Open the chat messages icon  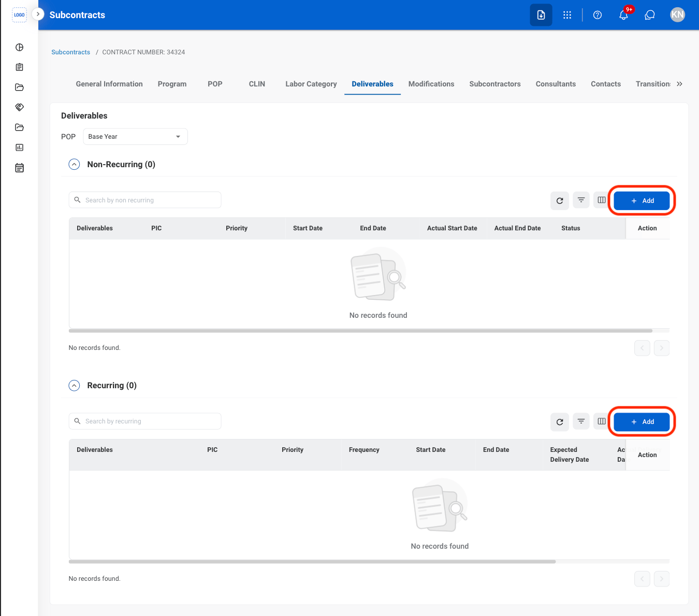click(650, 15)
